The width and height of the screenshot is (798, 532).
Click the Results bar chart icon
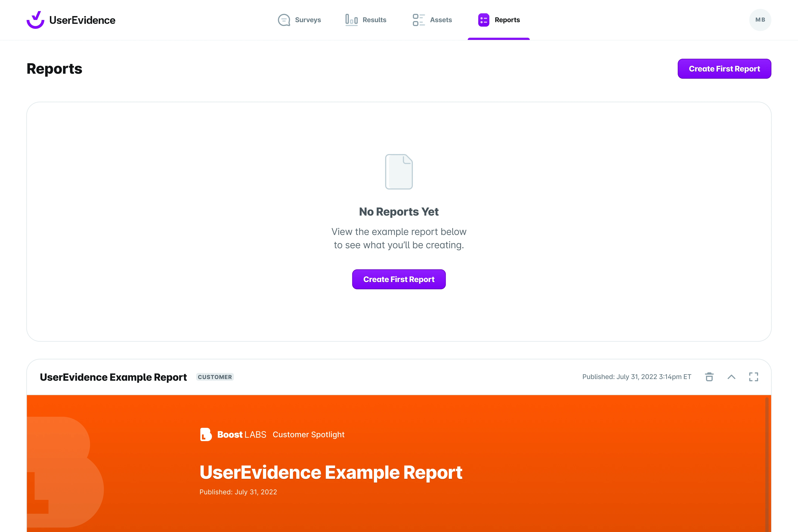point(351,20)
